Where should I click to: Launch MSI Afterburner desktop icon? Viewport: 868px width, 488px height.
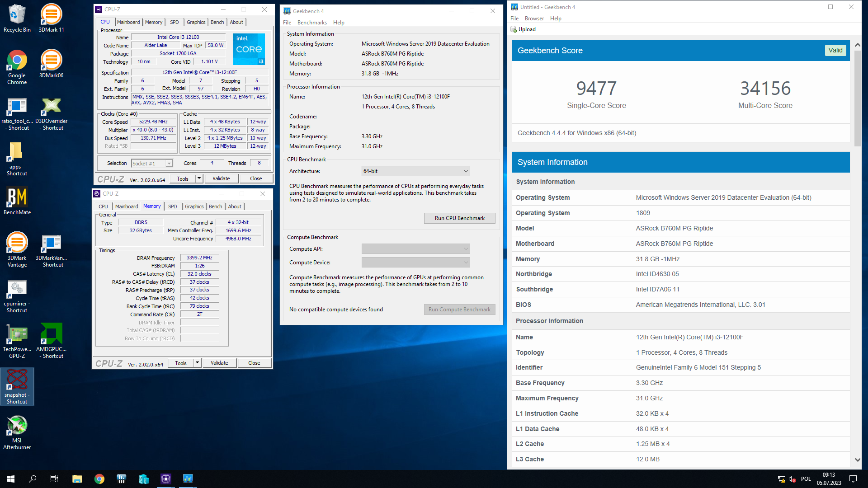click(x=17, y=433)
